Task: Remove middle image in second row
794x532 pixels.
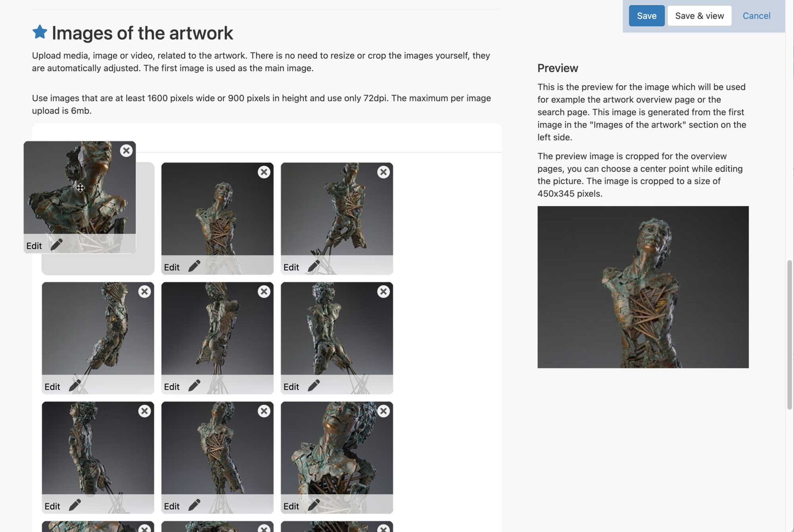Action: pos(264,292)
